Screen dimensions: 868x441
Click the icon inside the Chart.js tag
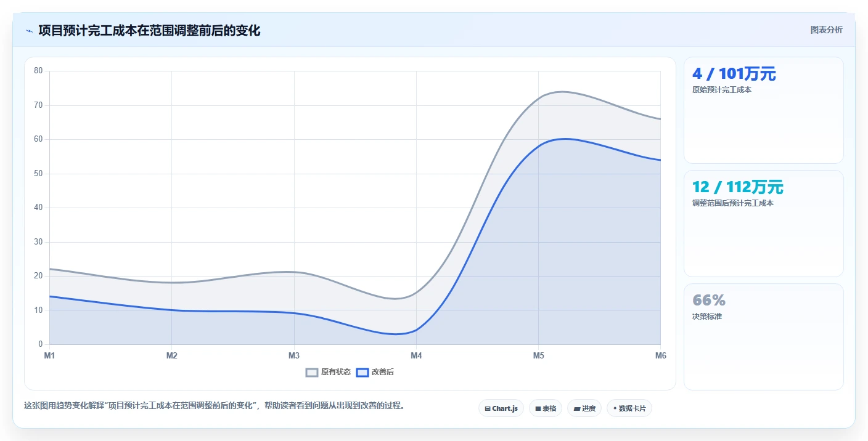click(488, 408)
